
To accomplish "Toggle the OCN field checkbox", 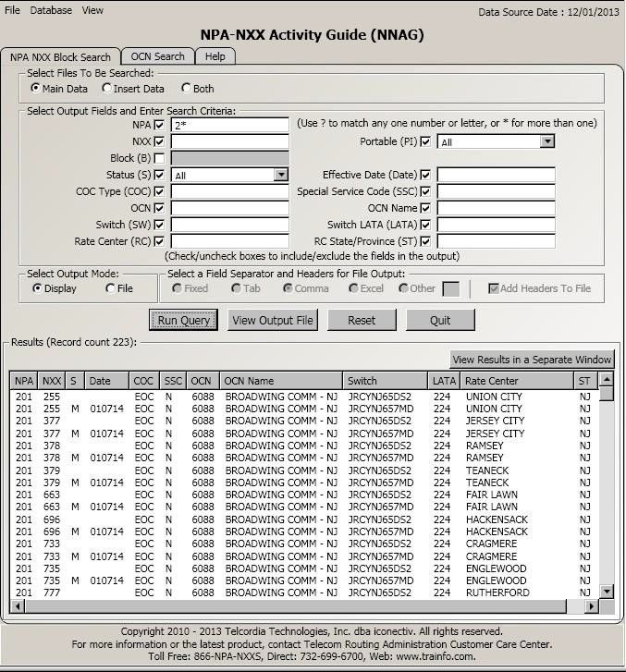I will [159, 208].
